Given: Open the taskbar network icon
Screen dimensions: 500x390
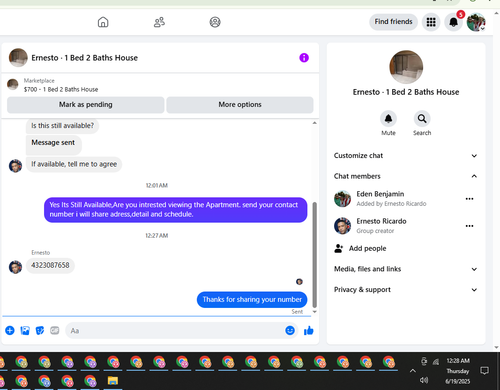Looking at the screenshot, I should click(x=436, y=362).
